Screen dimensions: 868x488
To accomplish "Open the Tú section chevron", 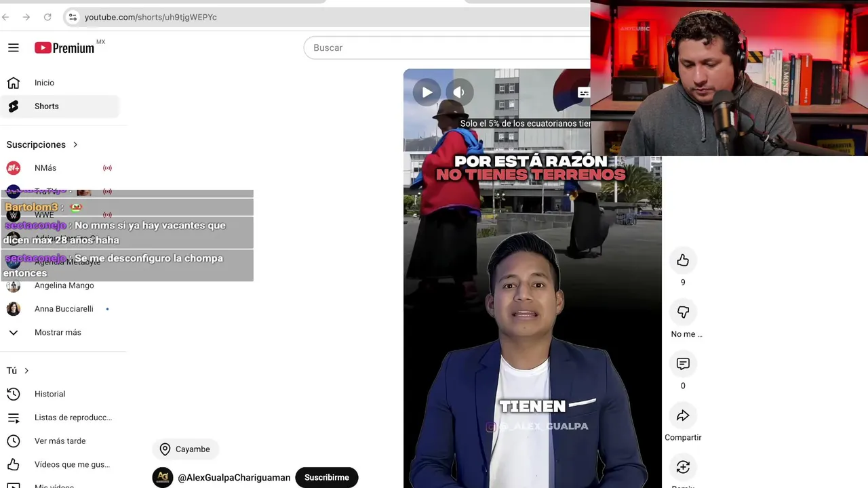I will (x=26, y=371).
